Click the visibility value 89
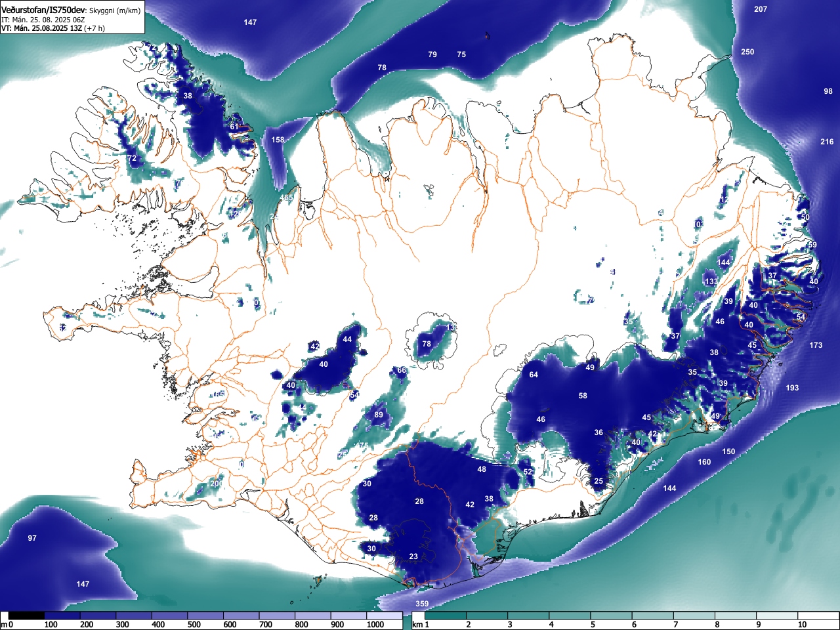This screenshot has width=840, height=630. coord(379,415)
